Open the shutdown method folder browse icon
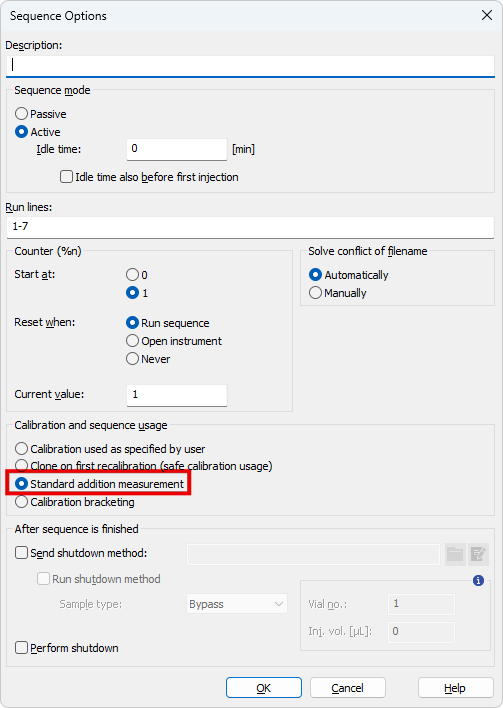This screenshot has height=708, width=503. [455, 554]
